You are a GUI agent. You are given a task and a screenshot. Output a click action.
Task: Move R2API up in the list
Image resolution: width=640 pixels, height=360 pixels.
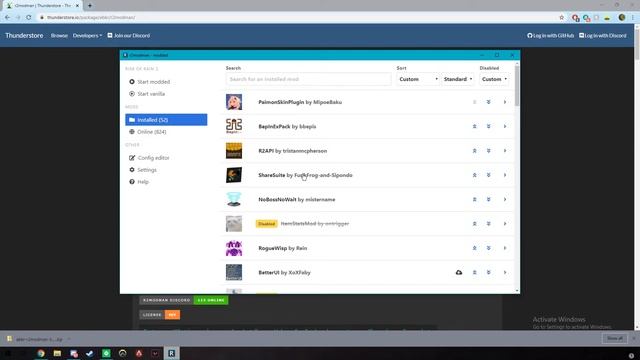474,151
